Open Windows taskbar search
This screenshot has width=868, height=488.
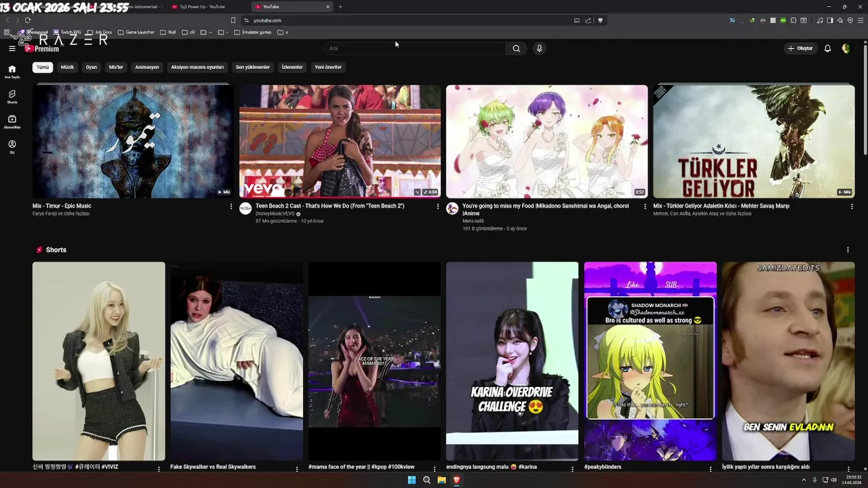427,480
